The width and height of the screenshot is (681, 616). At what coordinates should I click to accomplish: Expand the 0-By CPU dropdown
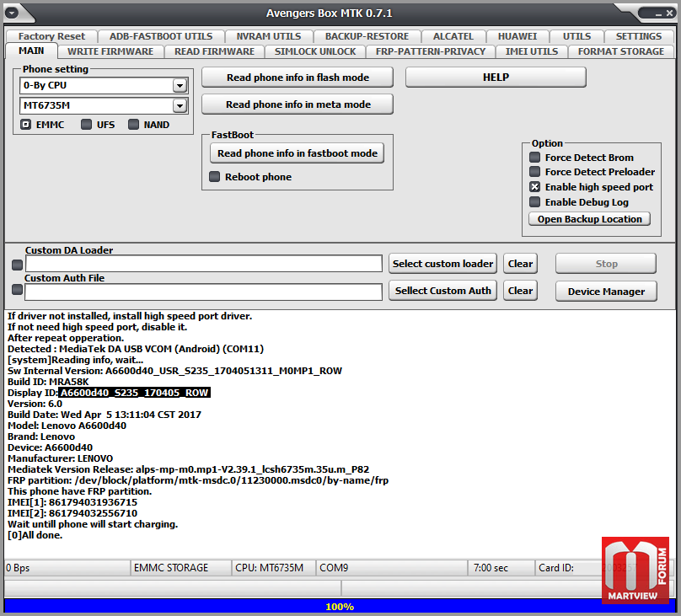(180, 85)
